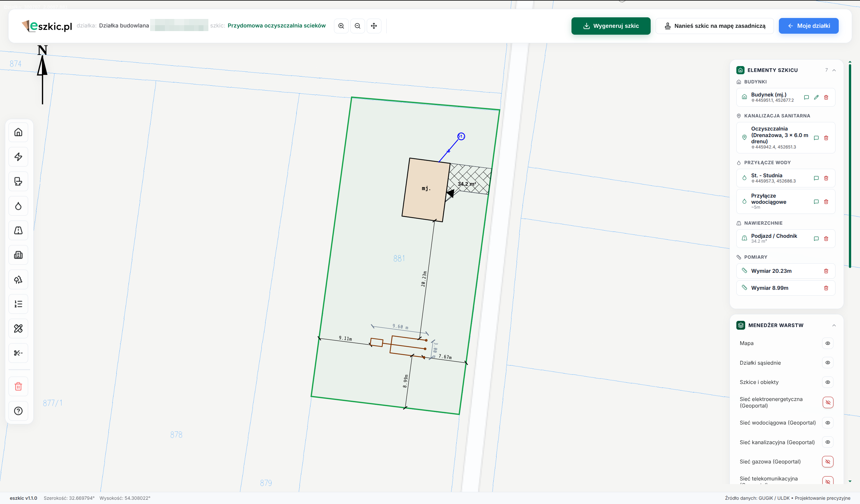Select the Przyłącze wodociągowe list item
This screenshot has height=504, width=860.
[786, 201]
